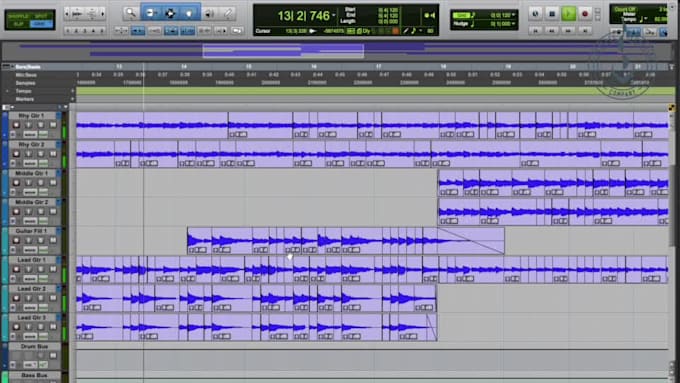Select the faded clip end on Guitar Fill 1
The height and width of the screenshot is (383, 680).
471,241
